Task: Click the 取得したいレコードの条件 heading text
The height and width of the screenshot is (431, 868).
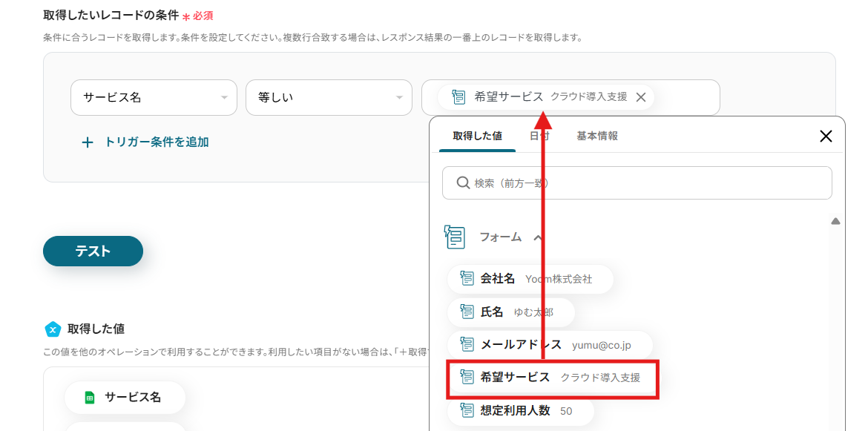Action: tap(111, 16)
